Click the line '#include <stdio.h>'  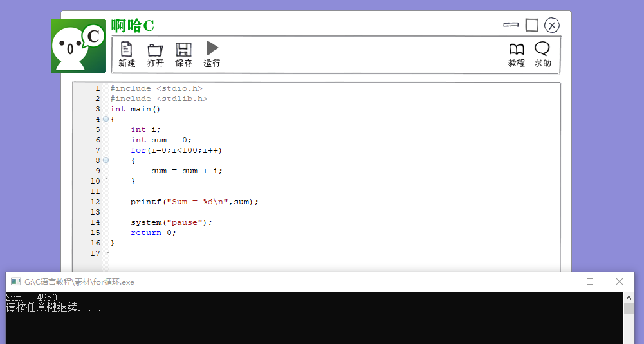[x=156, y=88]
